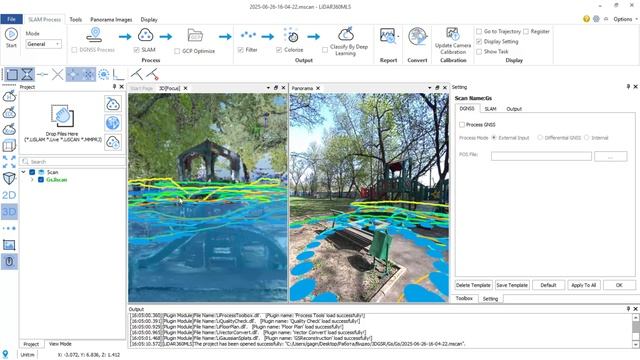
Task: Open the SLAM tab in Setting panel
Action: pyautogui.click(x=490, y=109)
